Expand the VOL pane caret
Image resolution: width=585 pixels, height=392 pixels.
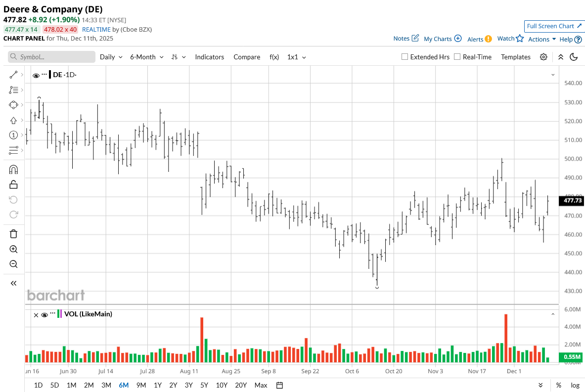[553, 314]
